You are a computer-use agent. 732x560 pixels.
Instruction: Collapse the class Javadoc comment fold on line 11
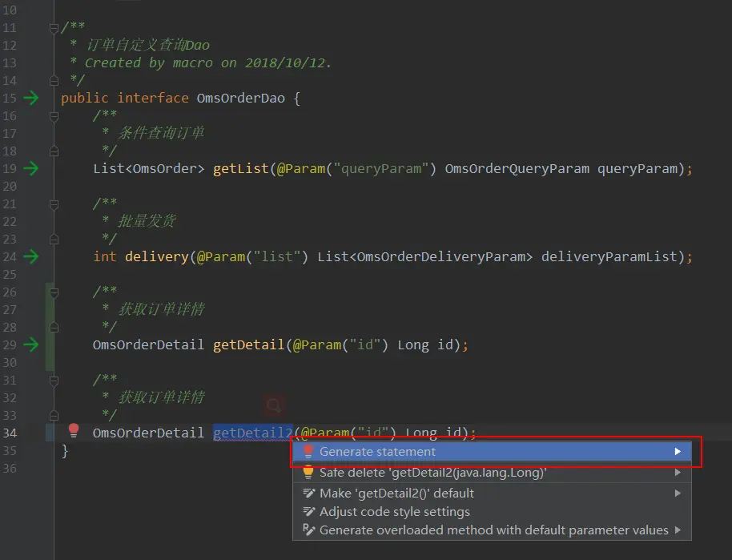[54, 29]
